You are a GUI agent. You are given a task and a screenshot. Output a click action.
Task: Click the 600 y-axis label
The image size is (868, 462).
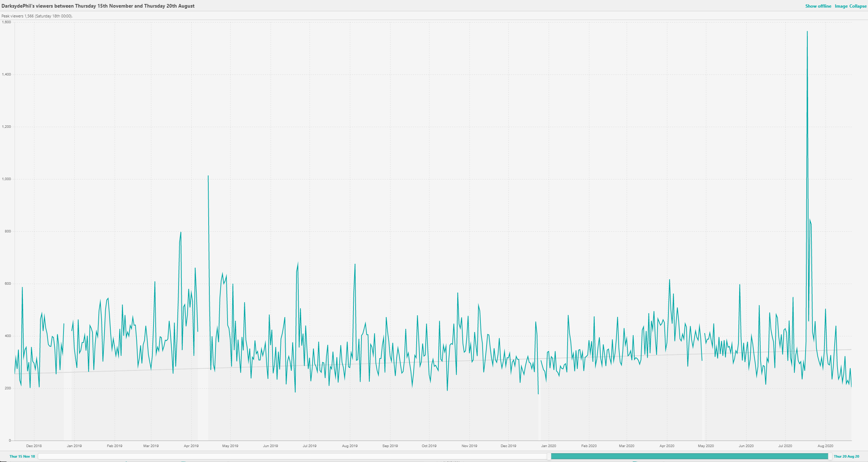pyautogui.click(x=8, y=284)
